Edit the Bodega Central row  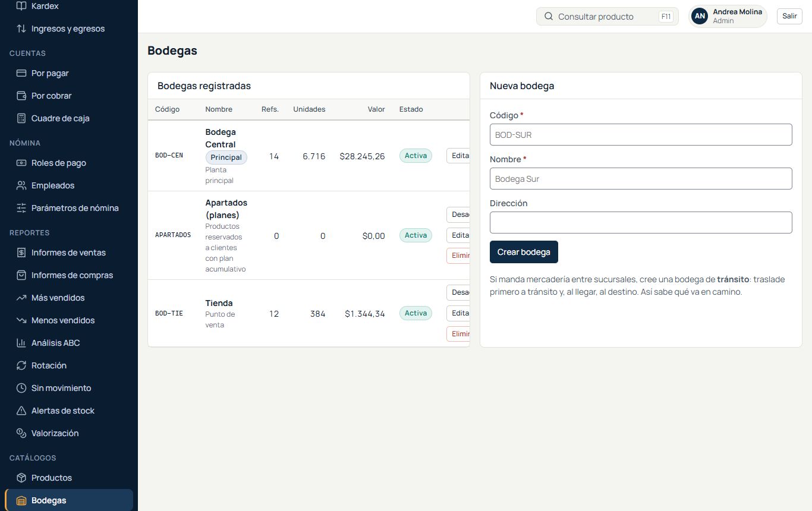pos(458,156)
